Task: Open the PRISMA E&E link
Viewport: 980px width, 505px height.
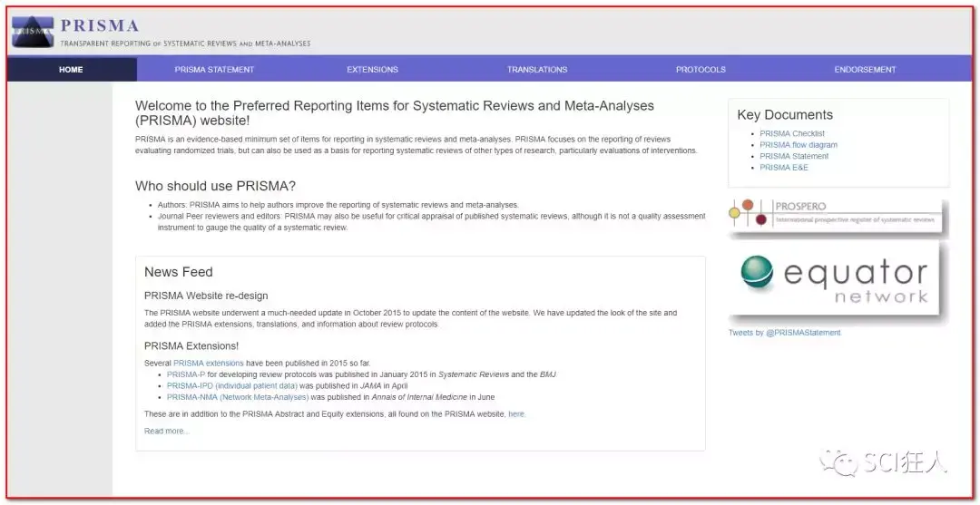Action: [x=784, y=168]
